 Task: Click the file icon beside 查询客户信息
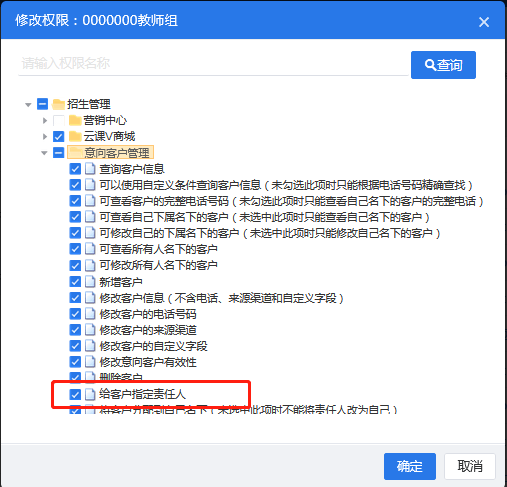click(90, 169)
